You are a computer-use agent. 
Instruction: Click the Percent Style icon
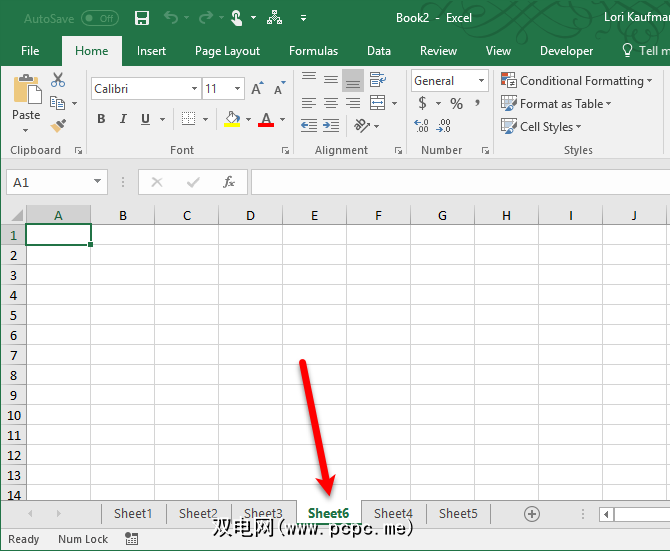(x=456, y=103)
